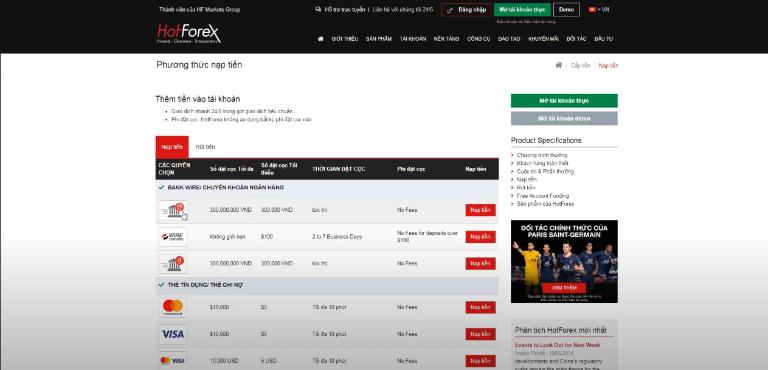Click the HotForex logo
This screenshot has width=768, height=370.
[x=189, y=33]
